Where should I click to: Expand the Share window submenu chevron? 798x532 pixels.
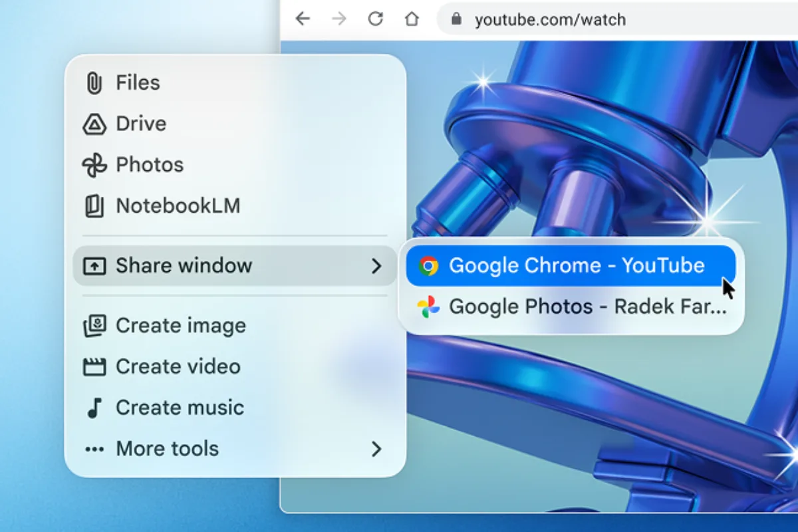tap(376, 266)
